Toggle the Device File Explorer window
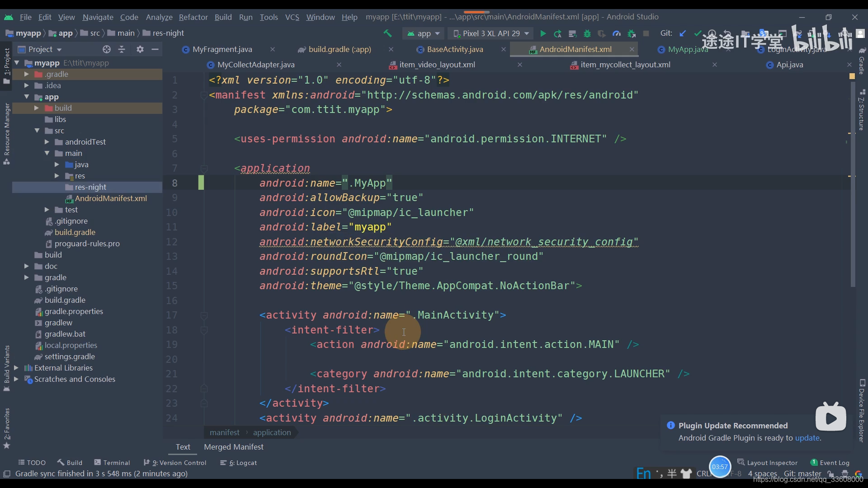 pyautogui.click(x=862, y=410)
